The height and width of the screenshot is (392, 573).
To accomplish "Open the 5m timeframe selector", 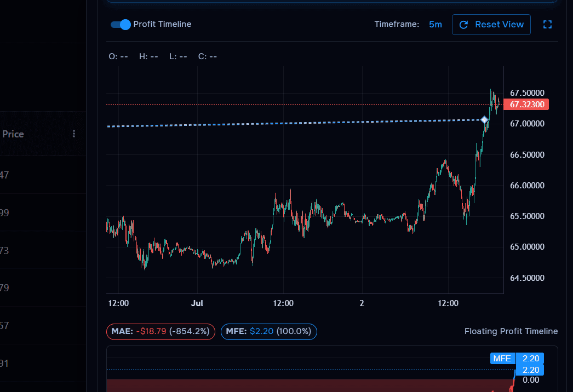I will pyautogui.click(x=435, y=24).
